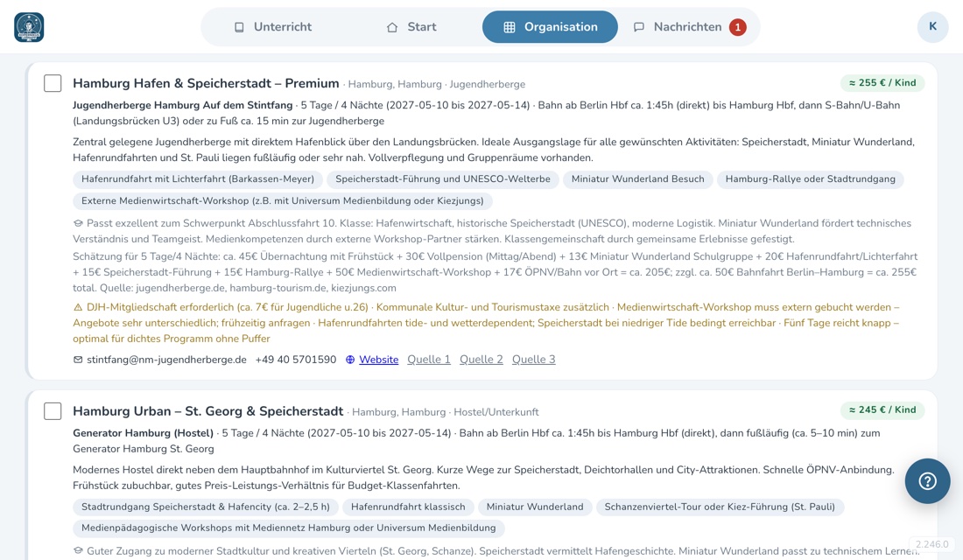Click the Speicherstadt-Führung und UNESCO-Welterbe tag

tap(442, 179)
